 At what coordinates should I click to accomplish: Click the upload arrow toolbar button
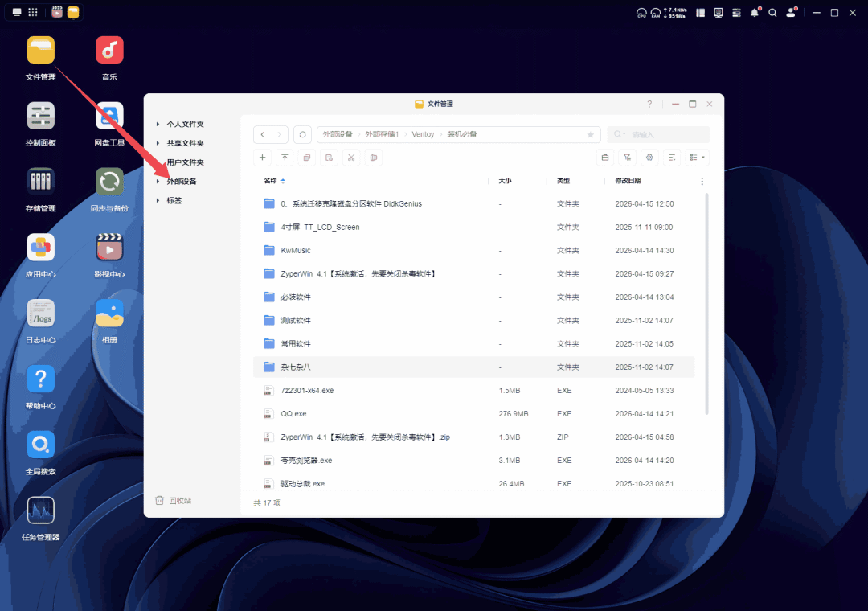(285, 158)
